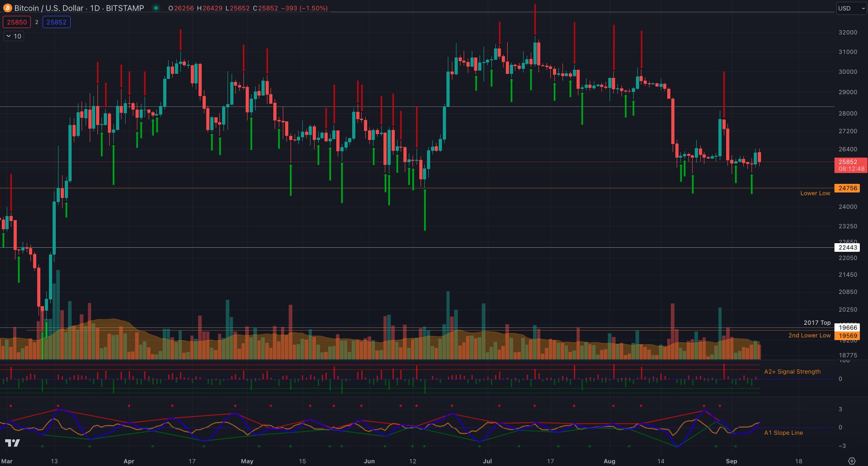Select the 22443 horizontal line price label
Image resolution: width=868 pixels, height=466 pixels.
[848, 247]
